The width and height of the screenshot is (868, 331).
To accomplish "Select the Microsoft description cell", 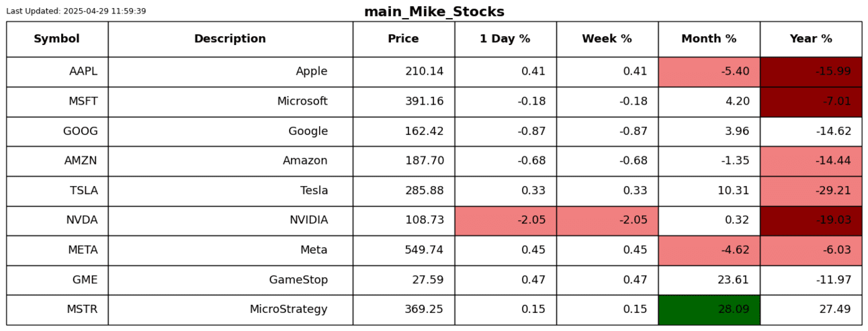I will tap(230, 101).
